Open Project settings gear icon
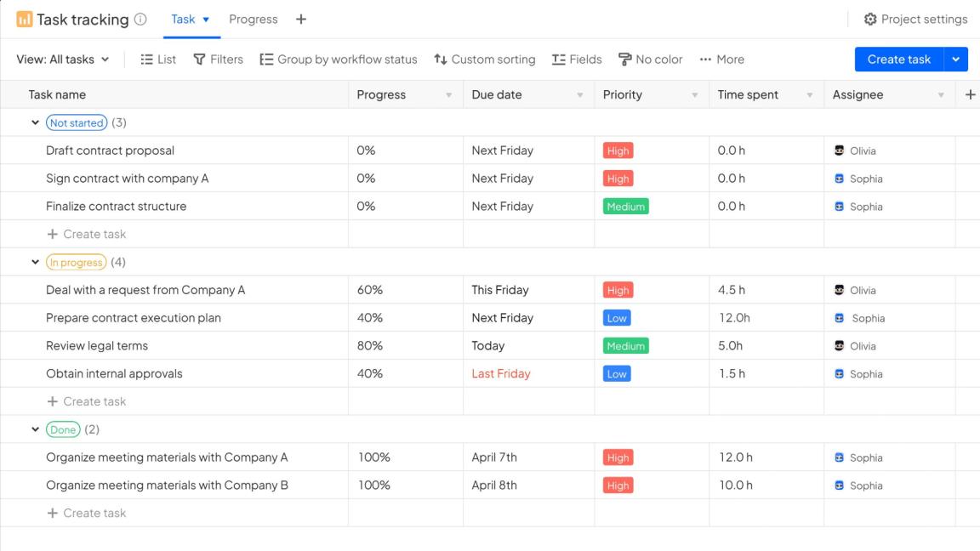 [870, 20]
